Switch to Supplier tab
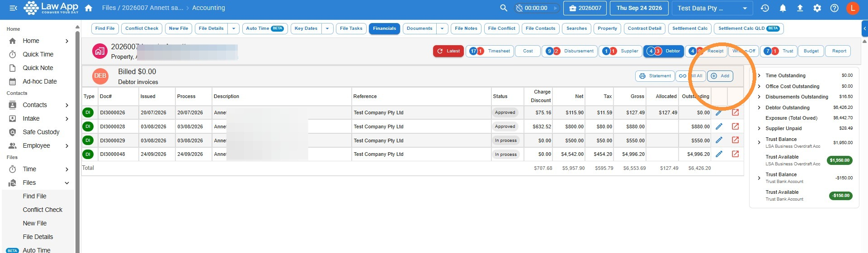This screenshot has width=868, height=253. 621,51
